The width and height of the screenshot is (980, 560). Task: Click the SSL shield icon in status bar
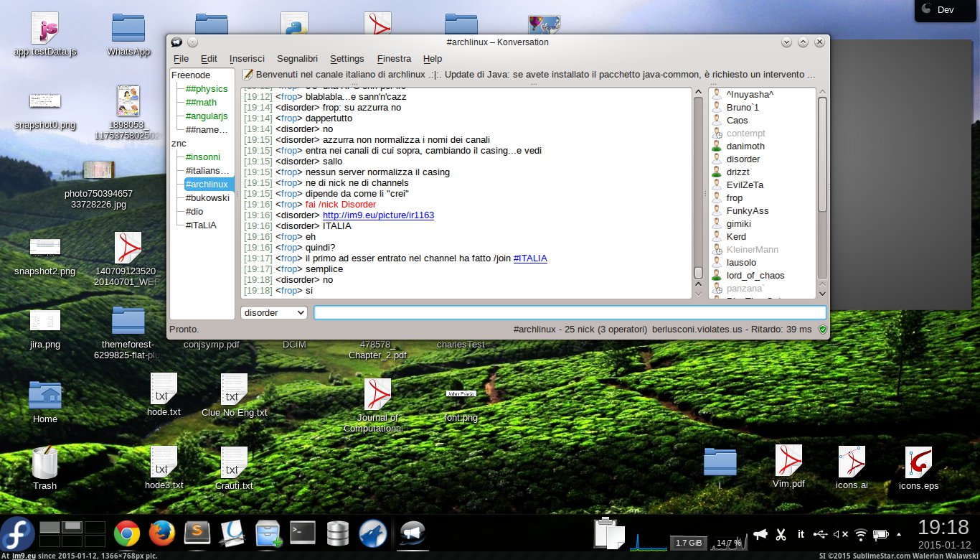point(822,330)
